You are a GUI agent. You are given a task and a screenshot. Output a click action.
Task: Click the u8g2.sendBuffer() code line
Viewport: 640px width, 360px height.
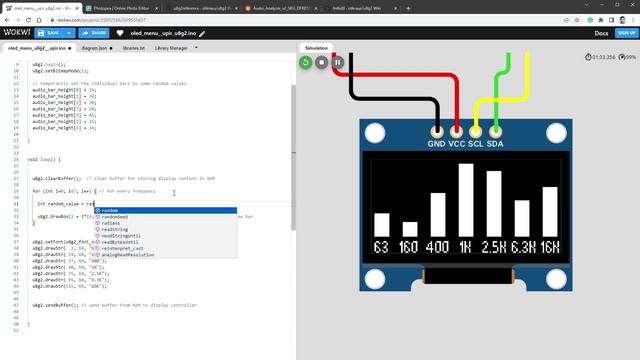tap(114, 305)
